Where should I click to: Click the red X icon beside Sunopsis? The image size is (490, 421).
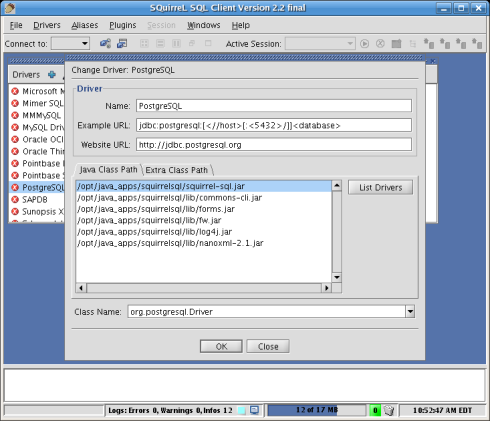[x=15, y=211]
